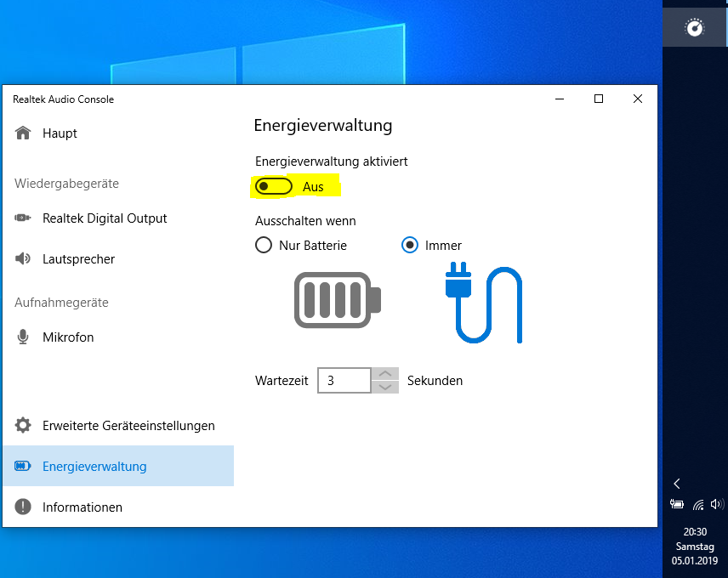Click the Haupt home icon
Viewport: 728px width, 578px height.
click(x=23, y=133)
